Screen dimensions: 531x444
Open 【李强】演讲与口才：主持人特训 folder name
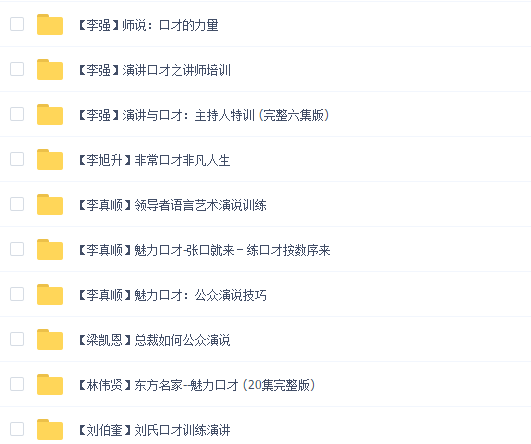pos(204,115)
